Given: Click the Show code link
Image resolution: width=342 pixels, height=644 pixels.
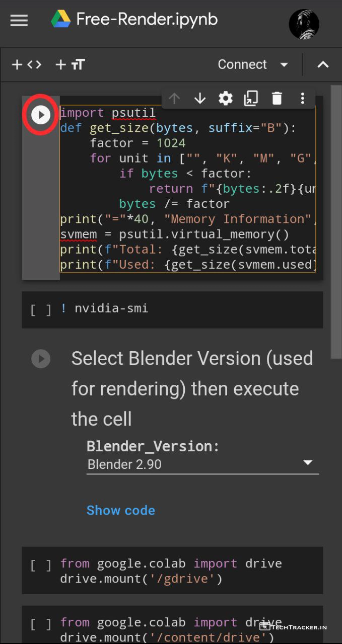Looking at the screenshot, I should (120, 510).
